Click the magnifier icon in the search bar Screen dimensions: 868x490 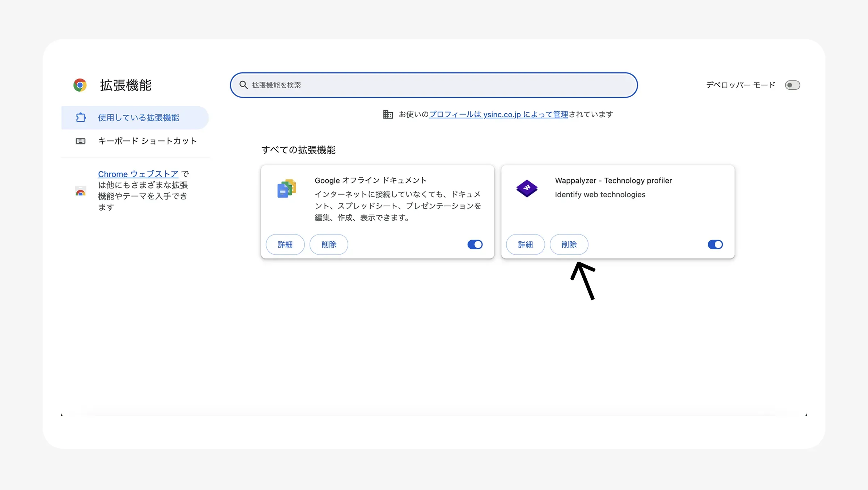coord(243,85)
